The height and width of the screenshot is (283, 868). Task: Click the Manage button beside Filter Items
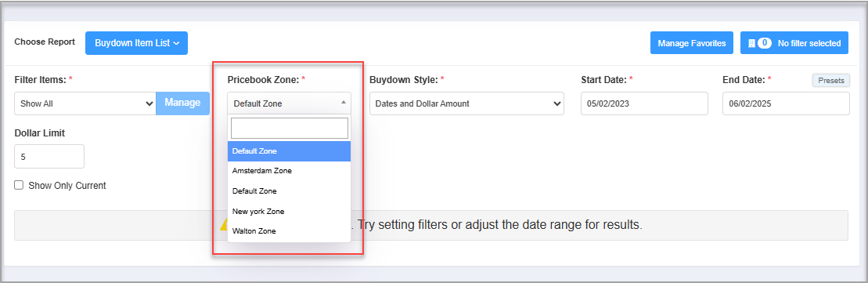point(182,103)
